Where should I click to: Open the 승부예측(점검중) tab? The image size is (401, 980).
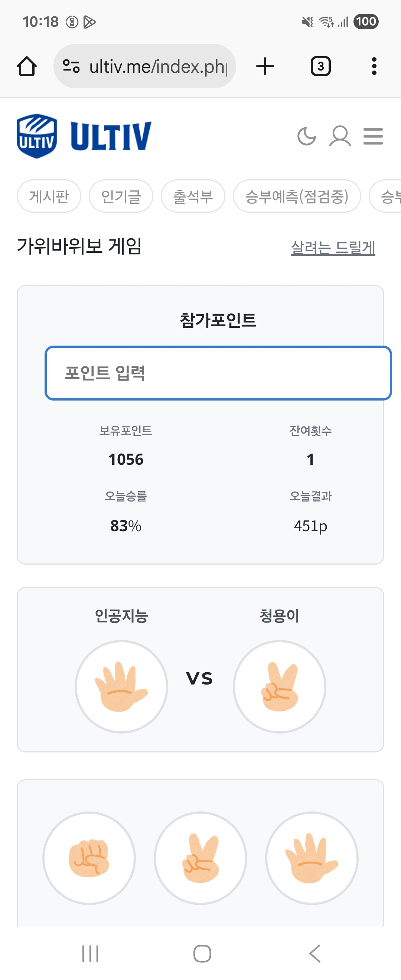(297, 196)
